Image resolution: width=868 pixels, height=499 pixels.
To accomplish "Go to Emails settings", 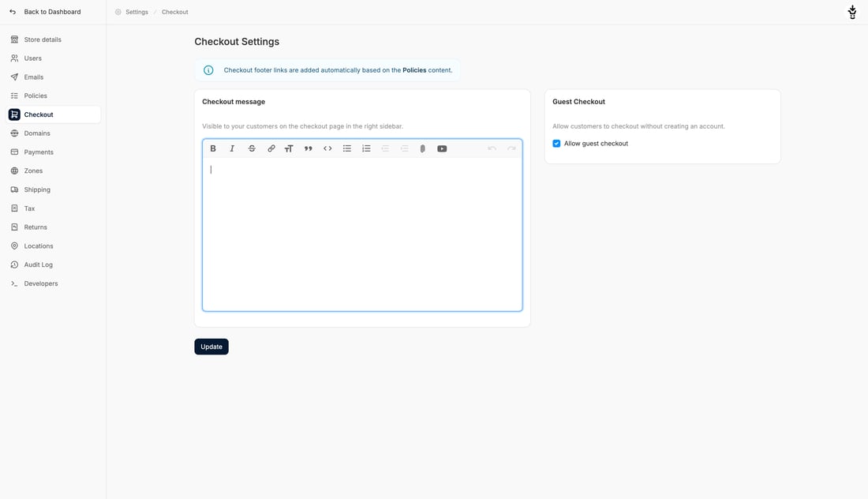I will (x=54, y=77).
